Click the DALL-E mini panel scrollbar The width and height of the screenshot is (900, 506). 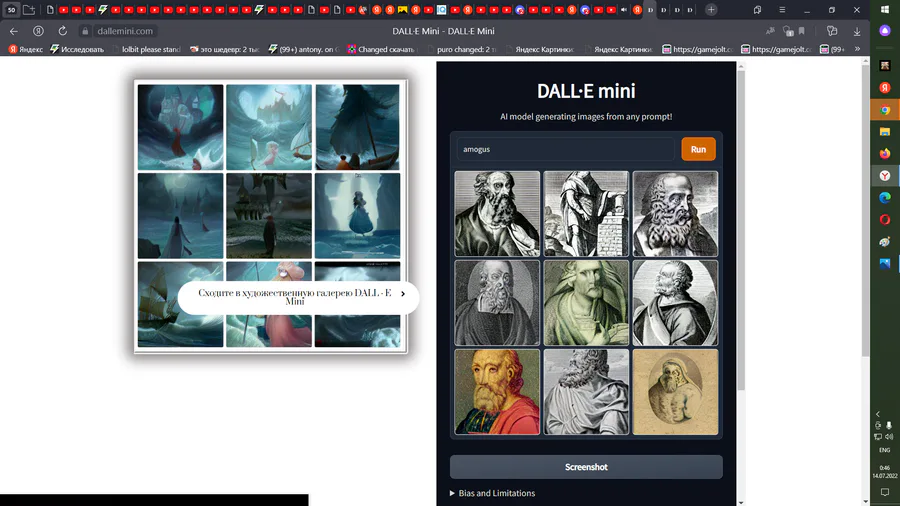740,229
